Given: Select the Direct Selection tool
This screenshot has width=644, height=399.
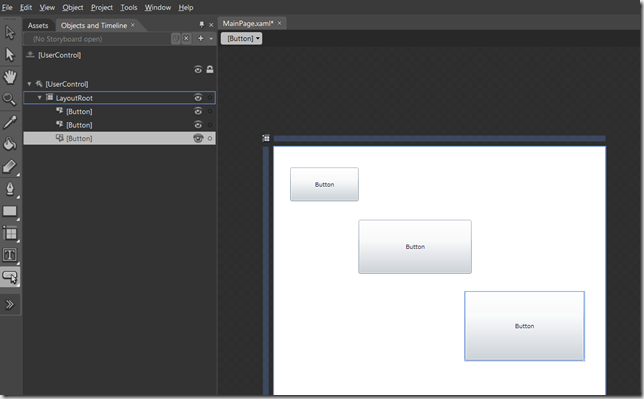Looking at the screenshot, I should click(x=10, y=55).
